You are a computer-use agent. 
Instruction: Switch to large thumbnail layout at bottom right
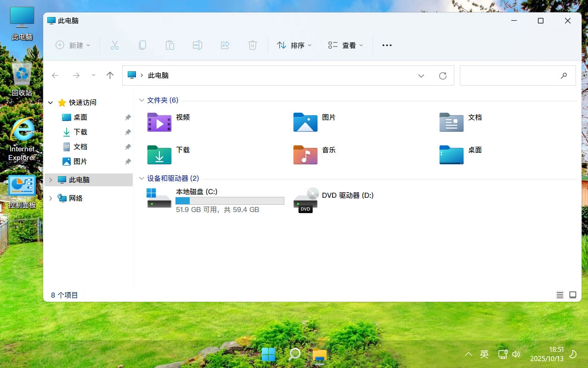(x=572, y=294)
